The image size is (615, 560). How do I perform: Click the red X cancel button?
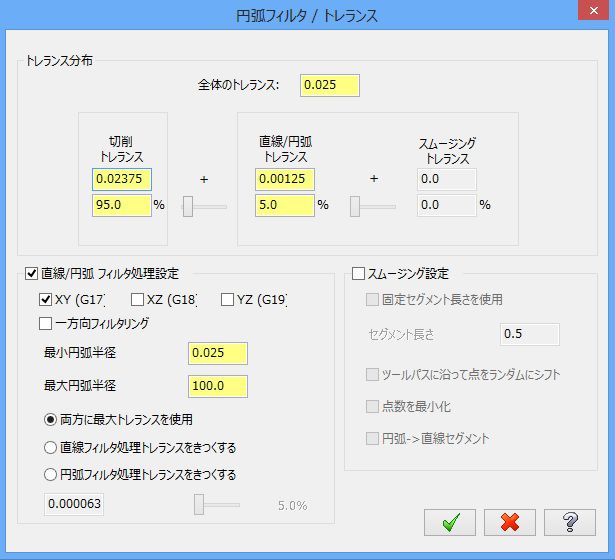click(x=509, y=522)
